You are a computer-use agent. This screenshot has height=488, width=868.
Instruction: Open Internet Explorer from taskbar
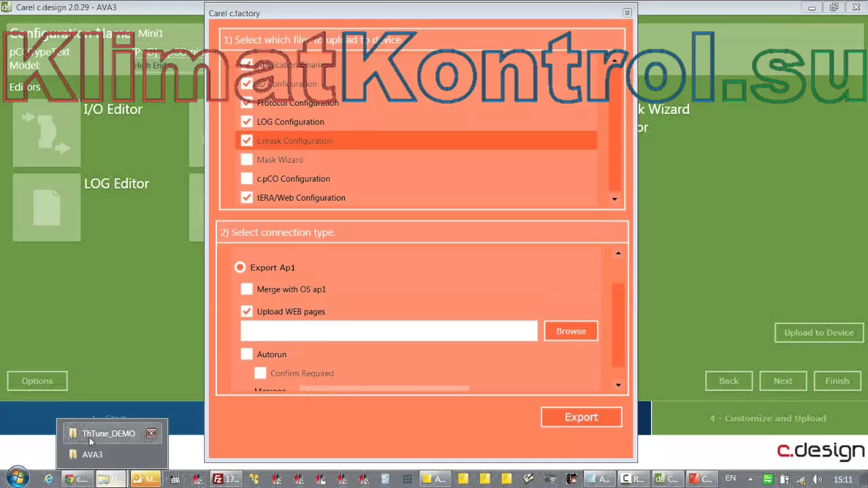(49, 479)
